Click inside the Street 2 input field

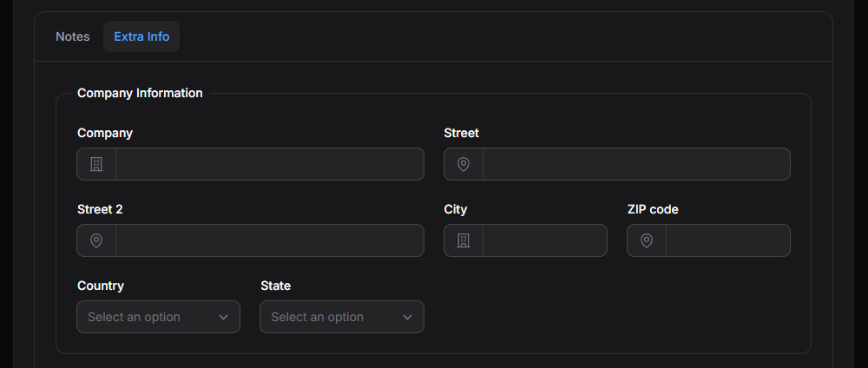pos(270,240)
